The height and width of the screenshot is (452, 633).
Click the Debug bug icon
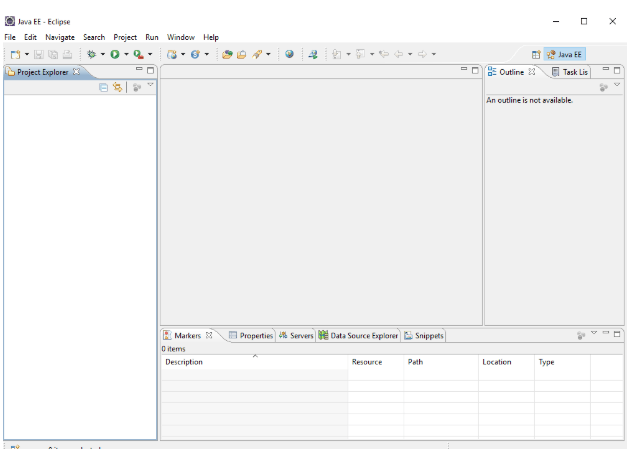[92, 54]
